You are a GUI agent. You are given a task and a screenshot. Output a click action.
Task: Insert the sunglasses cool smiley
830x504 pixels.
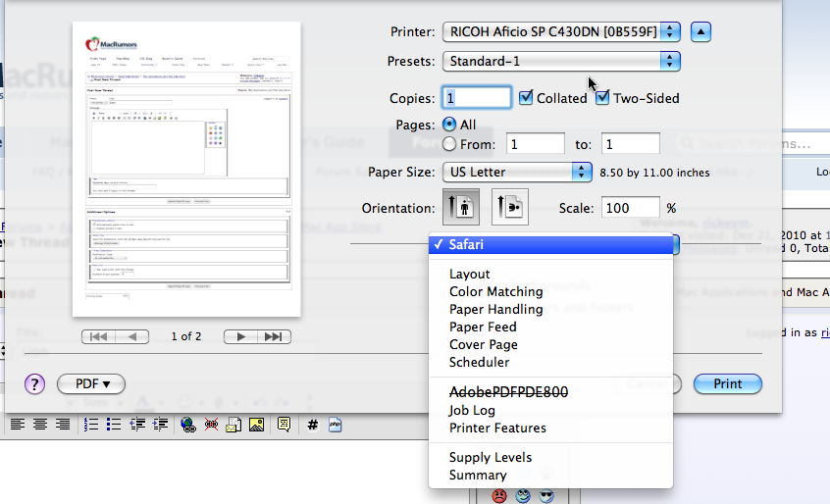pyautogui.click(x=546, y=496)
